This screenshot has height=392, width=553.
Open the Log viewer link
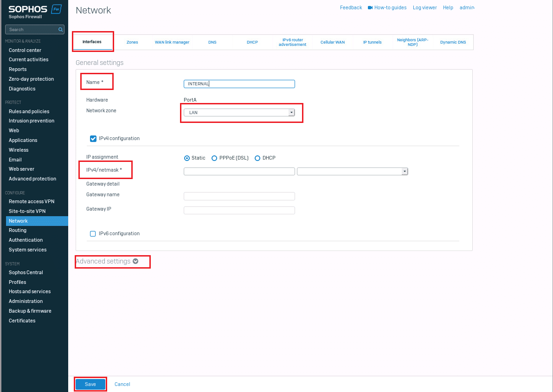click(x=425, y=8)
